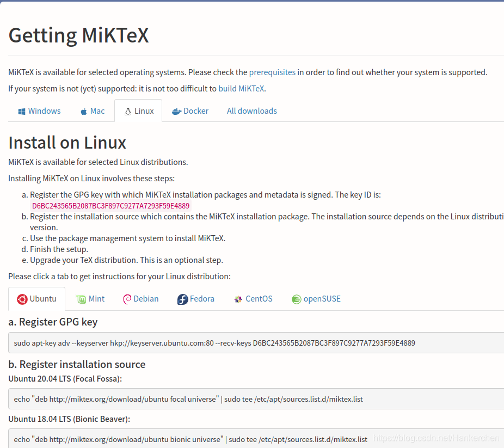Click 'Use the package management system' step
Image resolution: width=504 pixels, height=448 pixels.
pyautogui.click(x=127, y=238)
